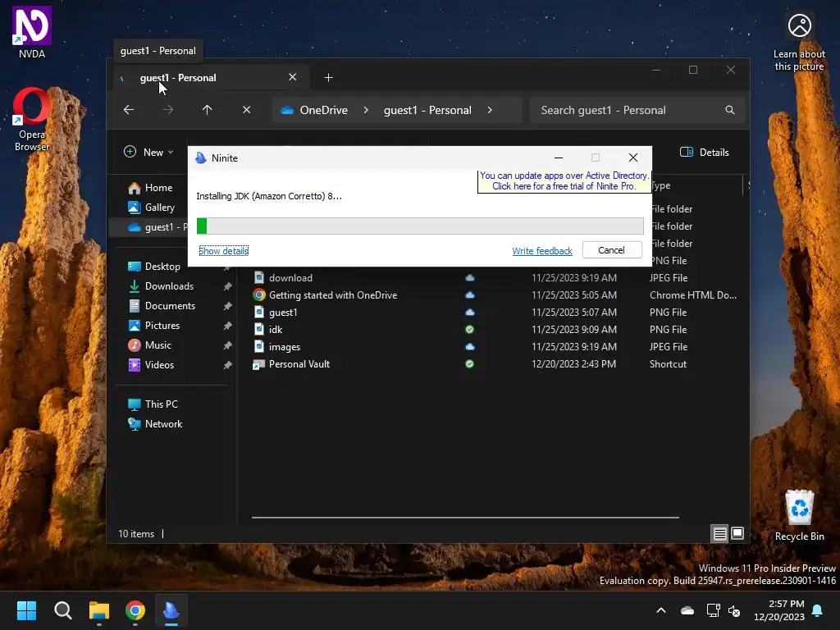840x630 pixels.
Task: Unpin Documents using its pin icon
Action: [228, 306]
